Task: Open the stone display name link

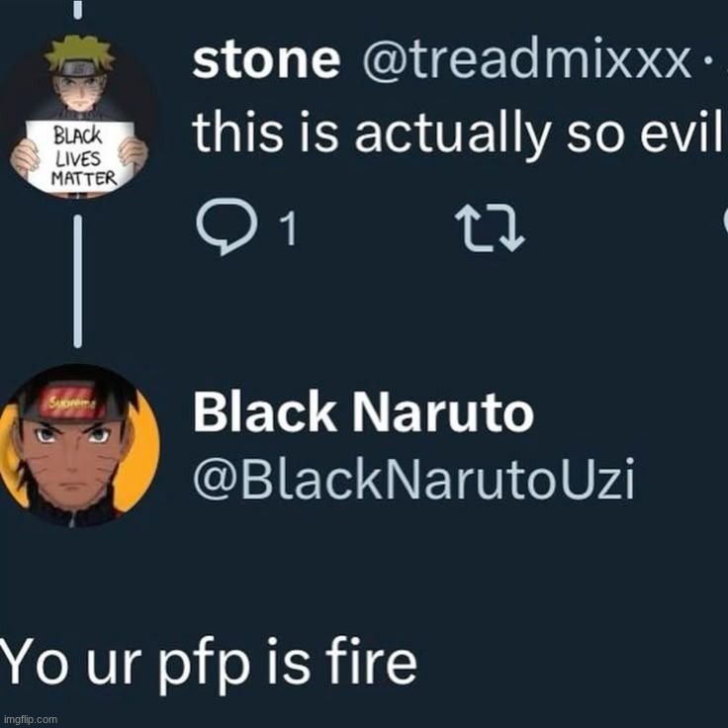Action: click(266, 60)
